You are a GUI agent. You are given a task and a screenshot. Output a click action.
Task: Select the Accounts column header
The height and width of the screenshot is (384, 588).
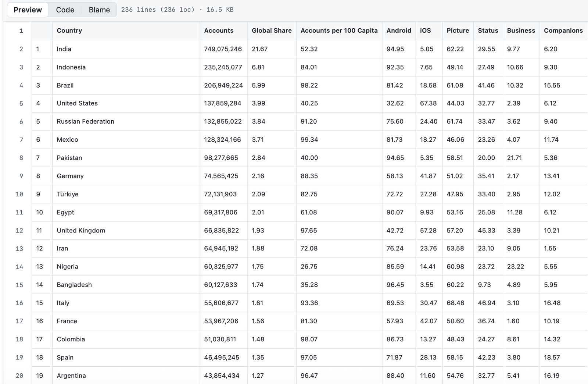tap(223, 31)
